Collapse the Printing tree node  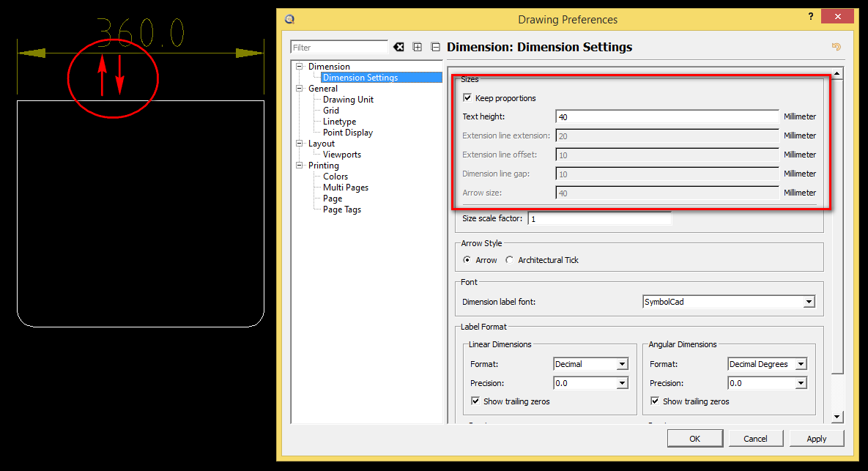tap(300, 166)
